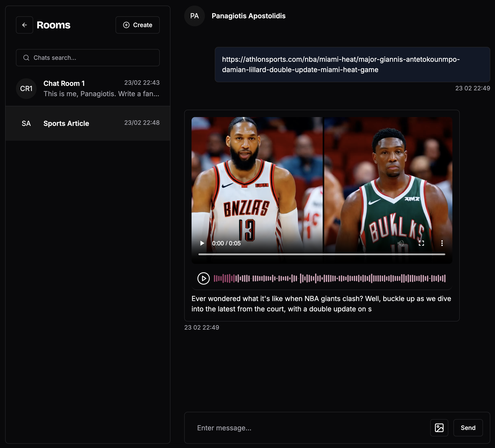Click the video progress bar
495x448 pixels.
pyautogui.click(x=322, y=254)
